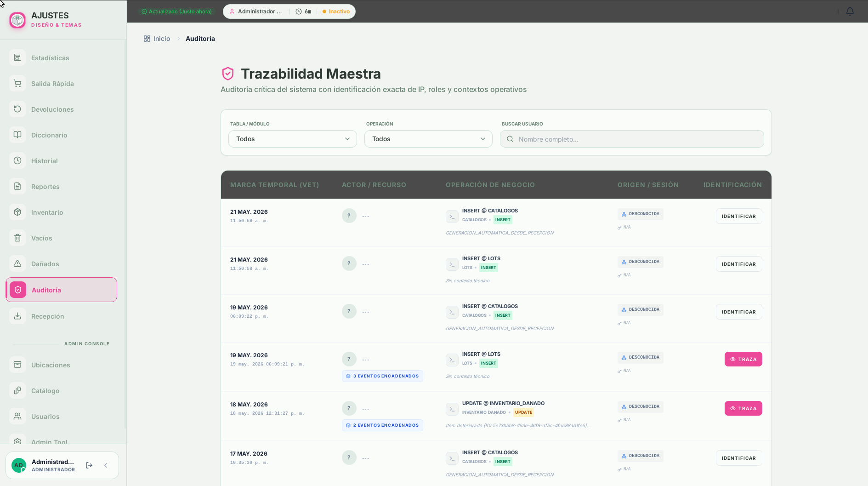Screen dimensions: 868x486
Task: Click Identificar for 19 May 06:09:22 row
Action: tap(739, 312)
